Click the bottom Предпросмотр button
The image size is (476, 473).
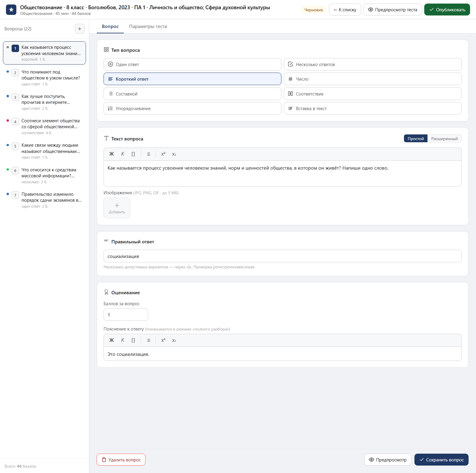(x=388, y=460)
